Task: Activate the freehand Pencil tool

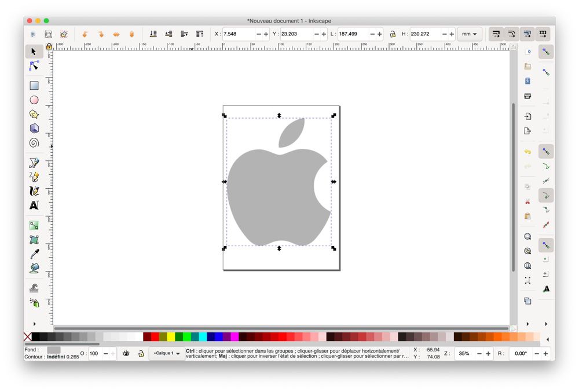Action: pyautogui.click(x=34, y=177)
